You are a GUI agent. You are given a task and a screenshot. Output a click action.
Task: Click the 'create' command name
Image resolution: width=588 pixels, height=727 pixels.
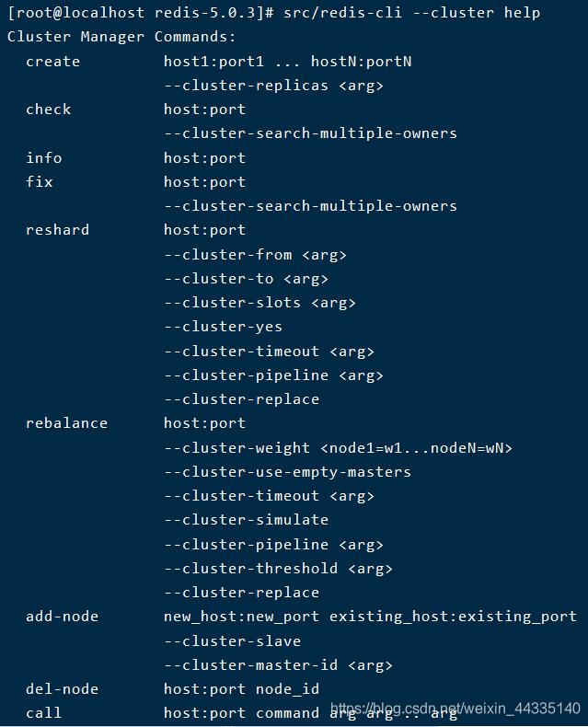point(52,62)
